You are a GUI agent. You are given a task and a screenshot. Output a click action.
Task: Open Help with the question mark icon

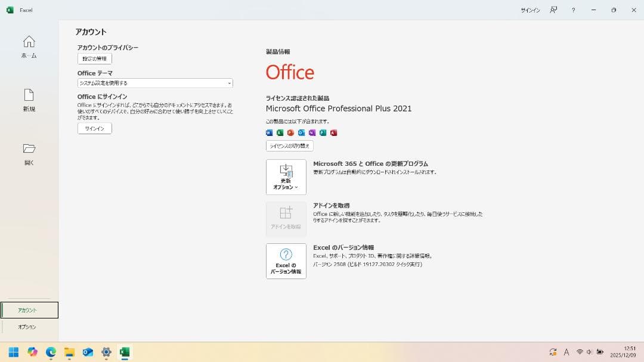coord(573,10)
